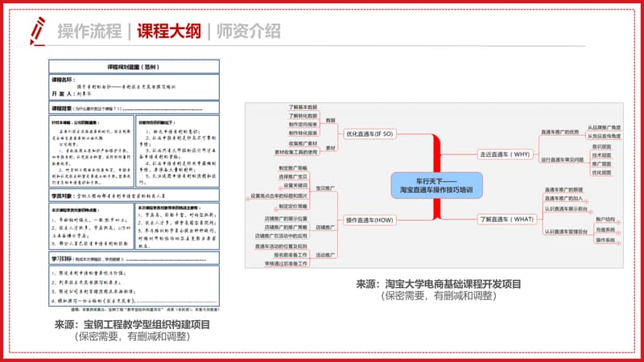
Task: Open the 课程大纲 header tab
Action: [168, 31]
